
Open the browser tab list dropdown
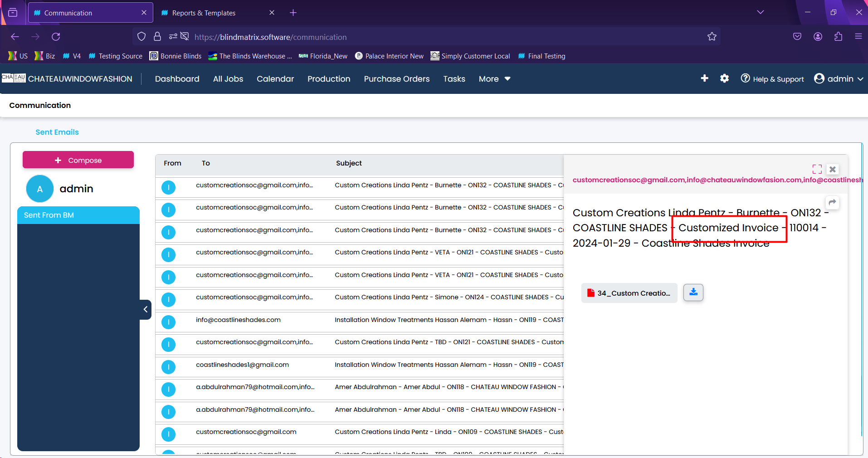[x=761, y=12]
